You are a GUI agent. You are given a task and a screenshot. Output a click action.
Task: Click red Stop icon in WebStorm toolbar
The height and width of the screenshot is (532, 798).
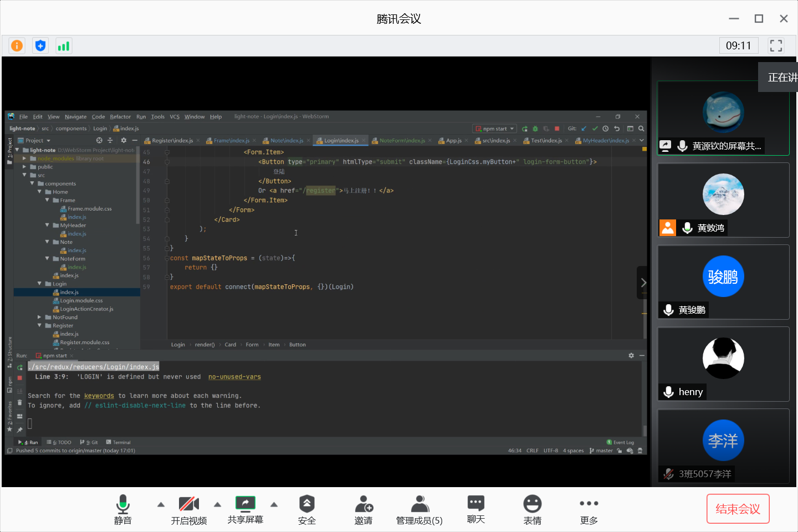point(557,129)
